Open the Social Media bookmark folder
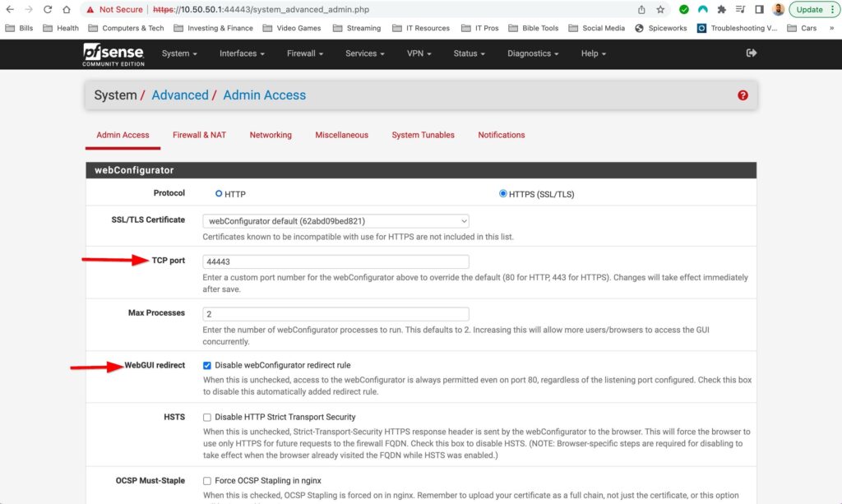842x504 pixels. point(597,28)
